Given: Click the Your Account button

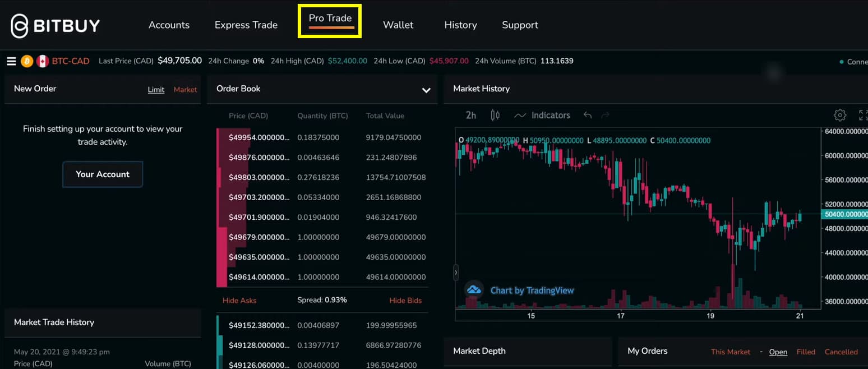Looking at the screenshot, I should click(103, 174).
